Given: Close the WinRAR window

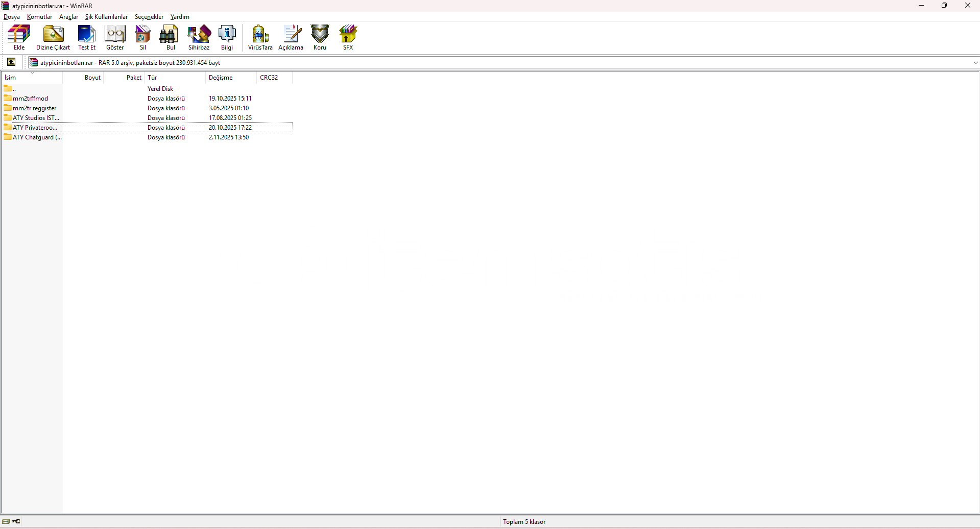Looking at the screenshot, I should tap(968, 6).
